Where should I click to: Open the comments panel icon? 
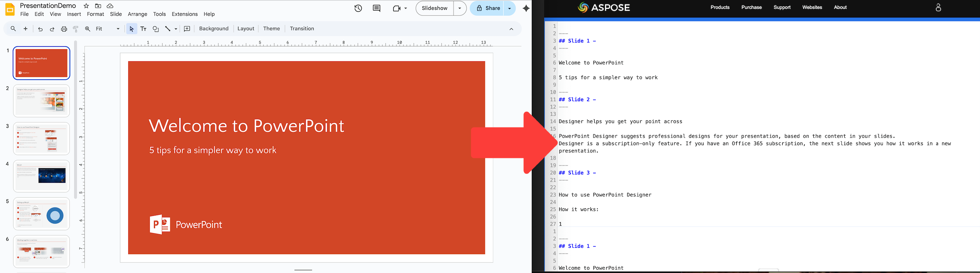pos(377,8)
